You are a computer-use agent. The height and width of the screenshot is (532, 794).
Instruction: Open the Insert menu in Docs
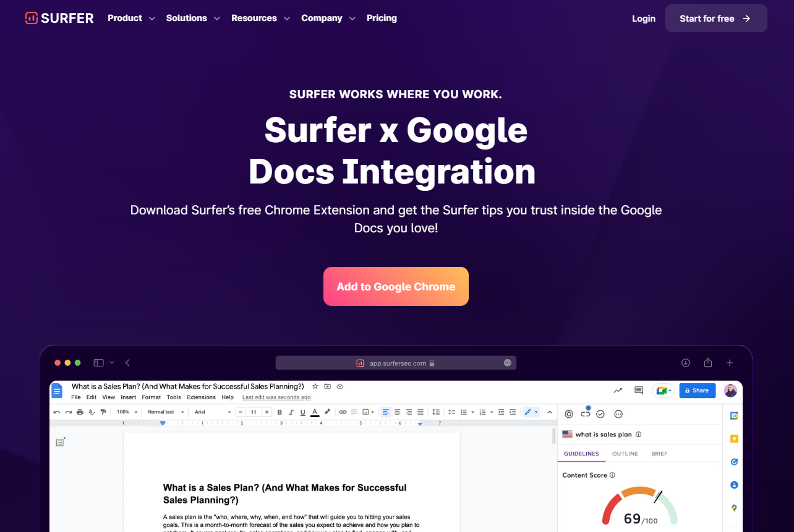tap(129, 397)
